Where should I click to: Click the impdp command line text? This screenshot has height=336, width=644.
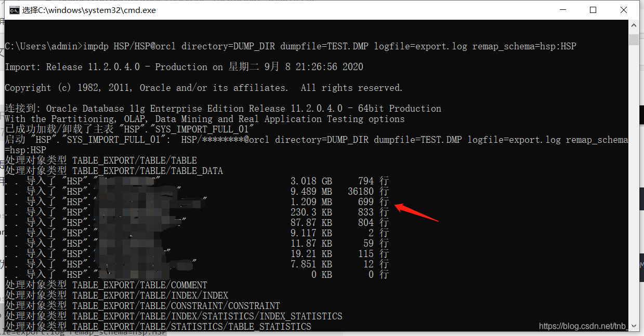coord(291,46)
